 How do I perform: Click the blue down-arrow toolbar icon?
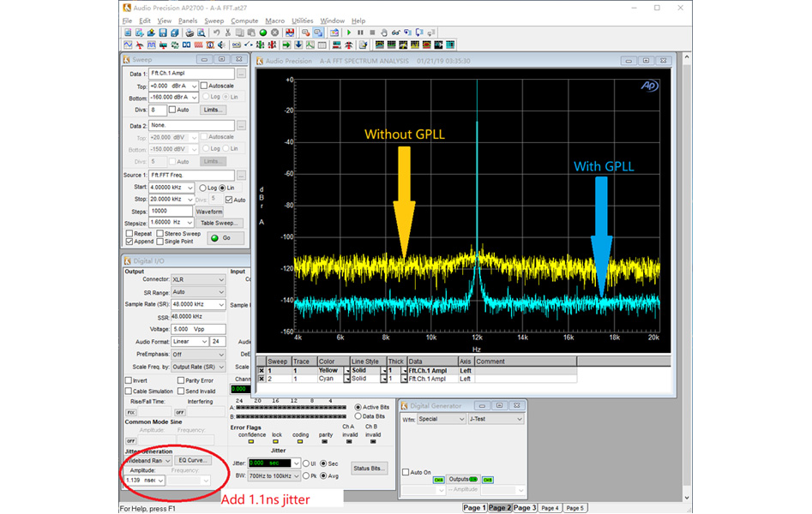[x=298, y=45]
